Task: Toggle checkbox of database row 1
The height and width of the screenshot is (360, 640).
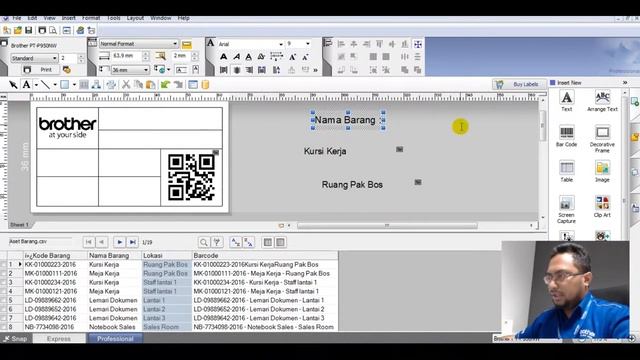Action: pos(4,264)
